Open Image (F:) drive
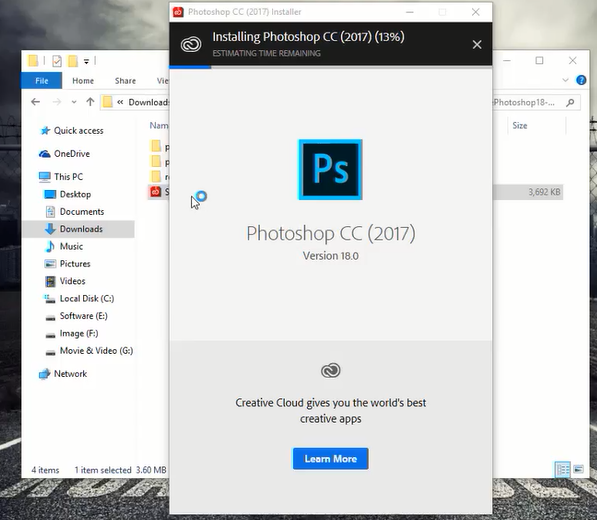The height and width of the screenshot is (520, 597). (72, 333)
